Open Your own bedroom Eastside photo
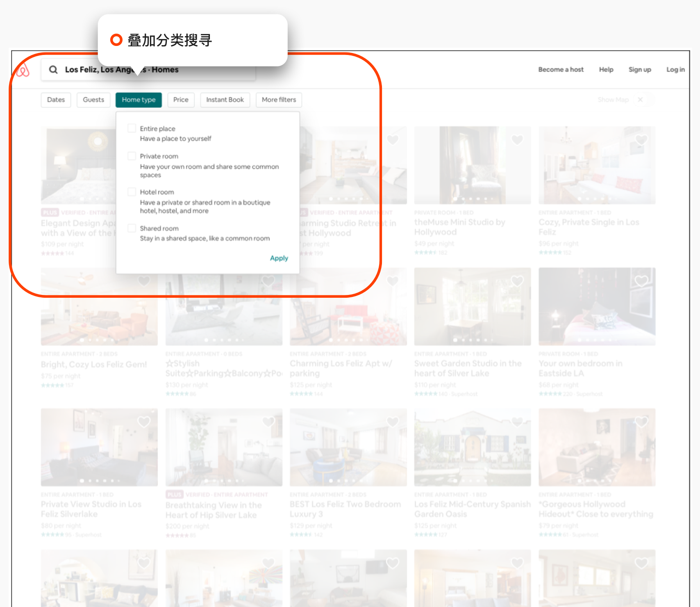The height and width of the screenshot is (607, 700). (597, 306)
